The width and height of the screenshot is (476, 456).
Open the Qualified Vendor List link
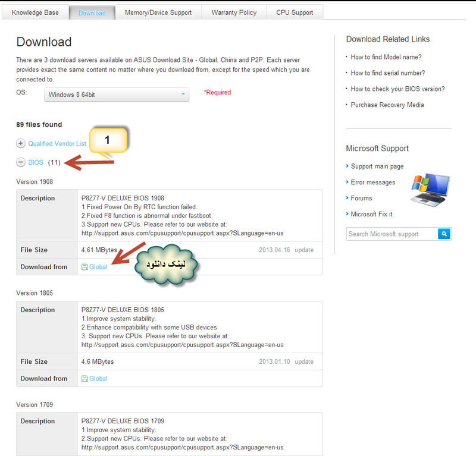tap(57, 143)
